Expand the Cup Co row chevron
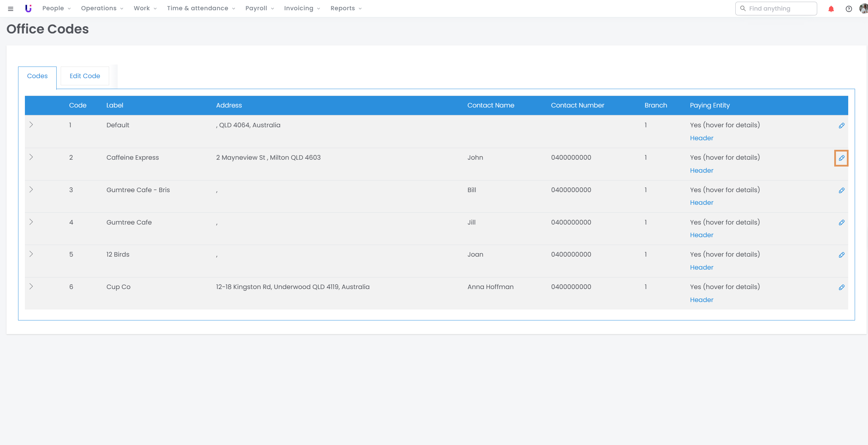Image resolution: width=868 pixels, height=445 pixels. (x=31, y=286)
